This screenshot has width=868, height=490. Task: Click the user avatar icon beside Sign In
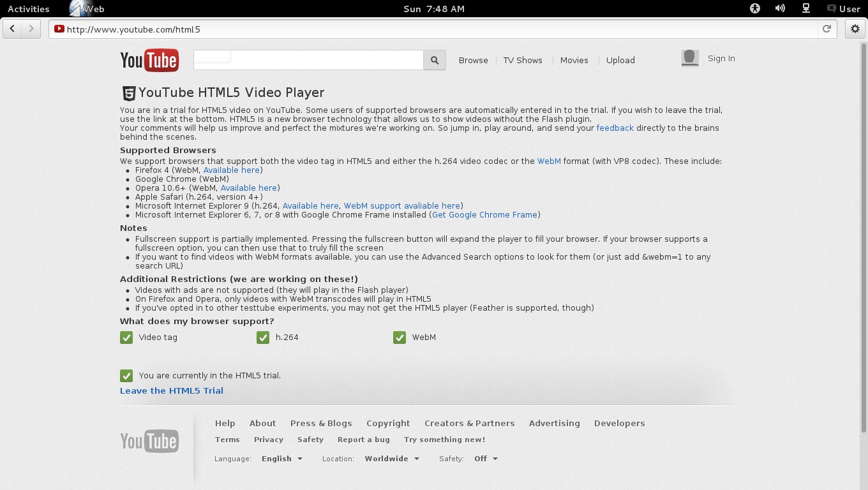[690, 58]
